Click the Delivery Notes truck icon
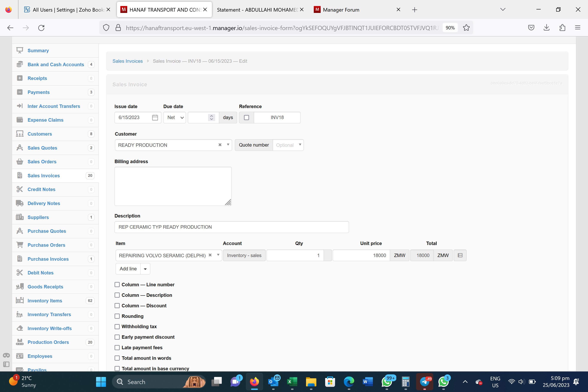588x392 pixels. click(20, 203)
